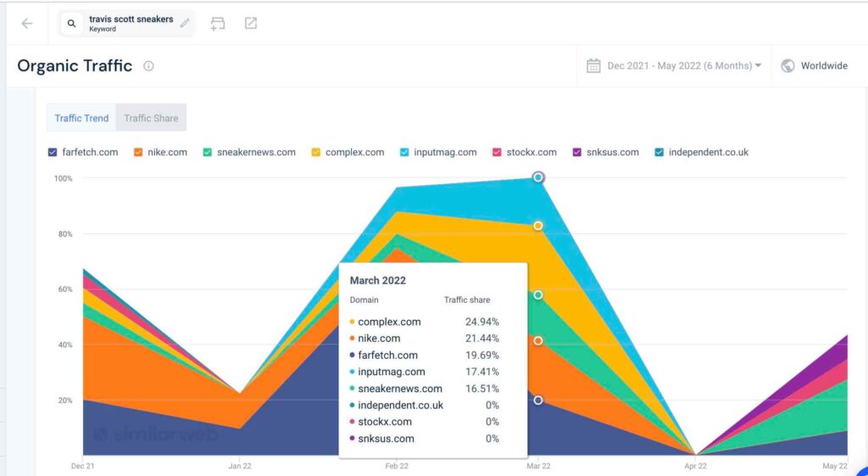The width and height of the screenshot is (868, 476).
Task: Click the calendar icon
Action: tap(593, 66)
